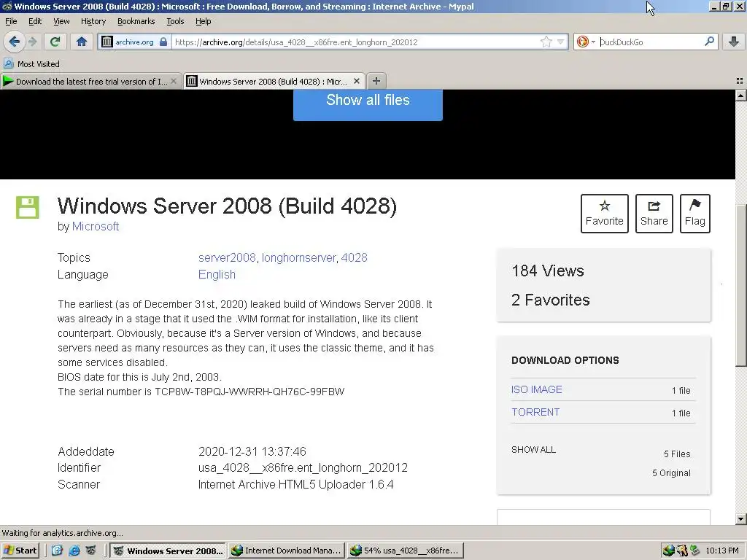Open the File menu
This screenshot has width=747, height=560.
(x=11, y=21)
